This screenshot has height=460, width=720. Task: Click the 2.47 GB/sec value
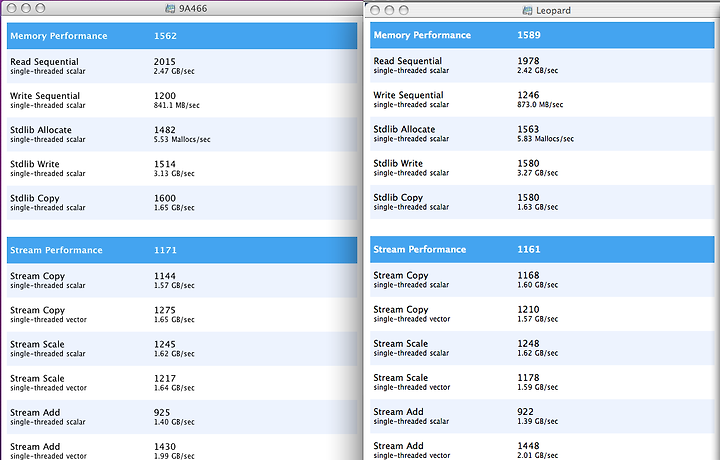(x=174, y=71)
